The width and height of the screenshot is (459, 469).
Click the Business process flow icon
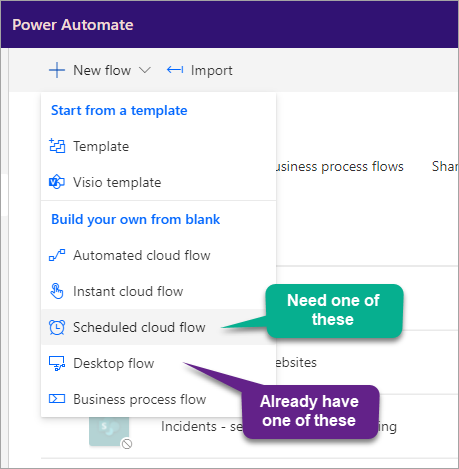(57, 399)
